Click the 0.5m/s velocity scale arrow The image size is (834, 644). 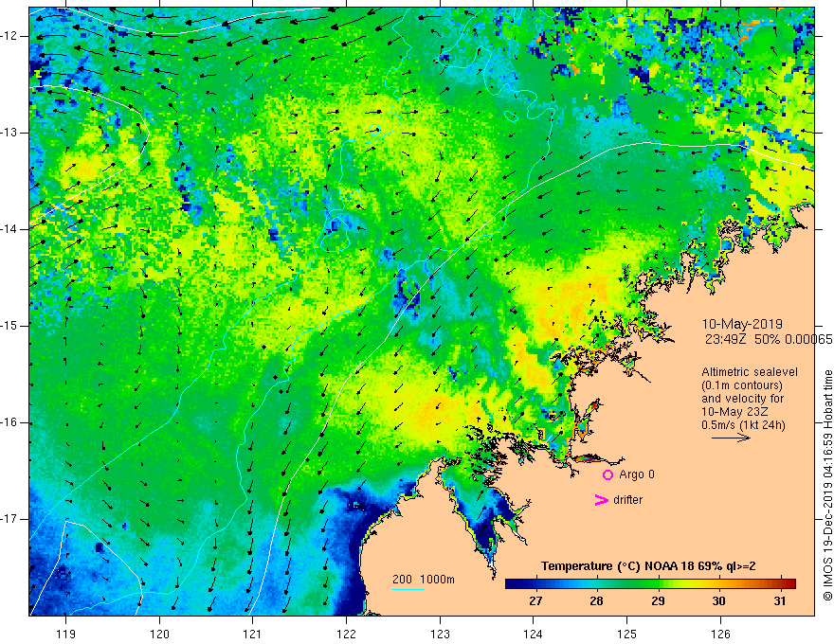[x=731, y=438]
